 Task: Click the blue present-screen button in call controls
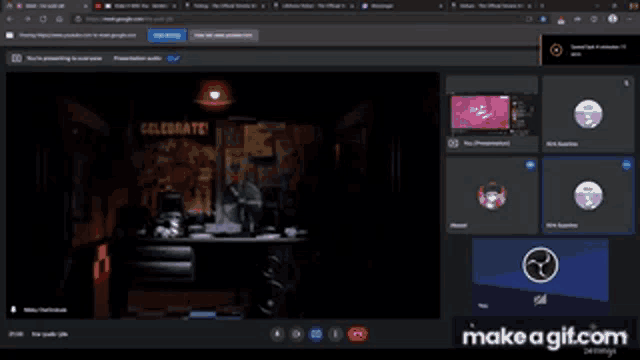[316, 334]
